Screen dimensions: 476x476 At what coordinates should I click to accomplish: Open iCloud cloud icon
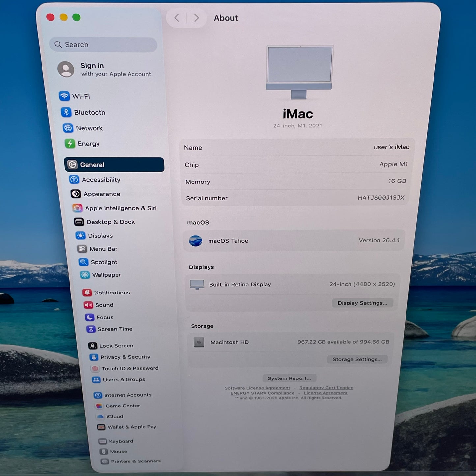100,416
